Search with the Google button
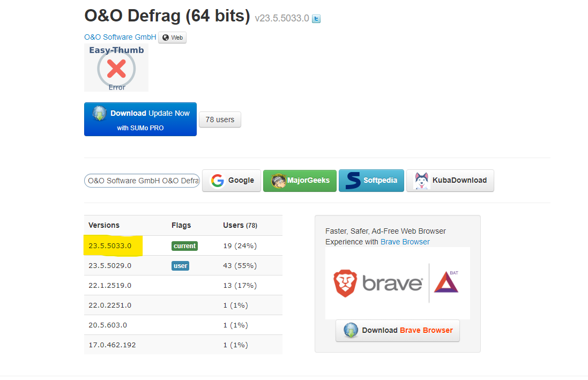This screenshot has height=380, width=588. [x=232, y=181]
